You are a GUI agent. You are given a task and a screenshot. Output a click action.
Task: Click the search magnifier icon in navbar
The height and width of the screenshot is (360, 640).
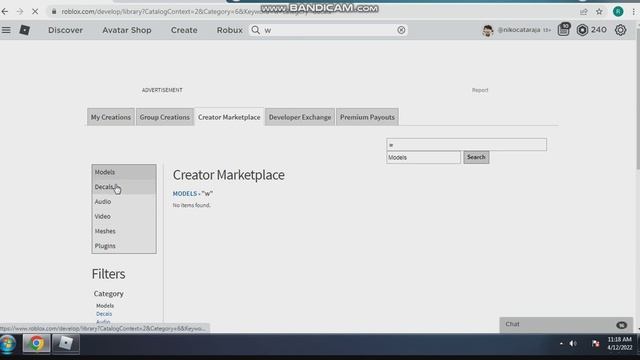256,30
